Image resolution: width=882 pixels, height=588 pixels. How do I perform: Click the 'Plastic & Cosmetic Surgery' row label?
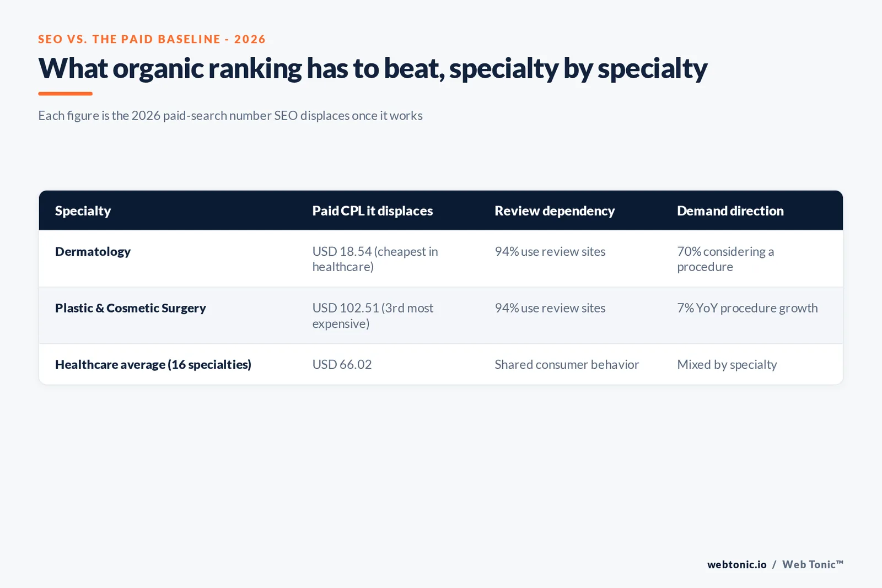pos(131,308)
